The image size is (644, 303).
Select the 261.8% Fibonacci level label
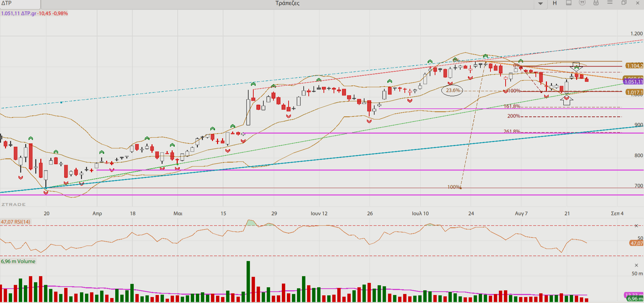pyautogui.click(x=512, y=131)
